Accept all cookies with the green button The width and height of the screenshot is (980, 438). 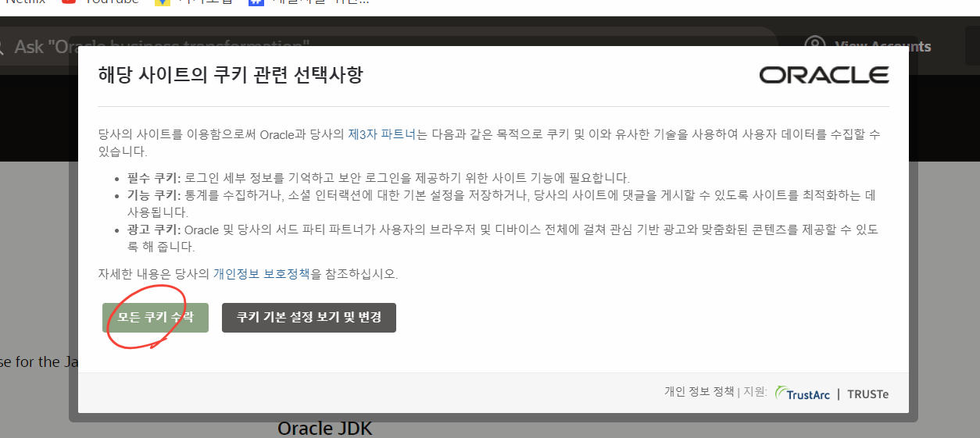[156, 318]
